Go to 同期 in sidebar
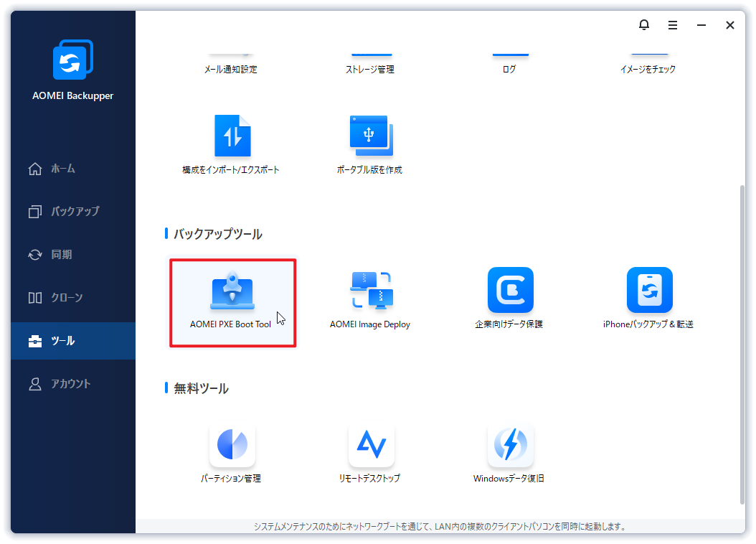This screenshot has height=544, width=756. pos(73,255)
